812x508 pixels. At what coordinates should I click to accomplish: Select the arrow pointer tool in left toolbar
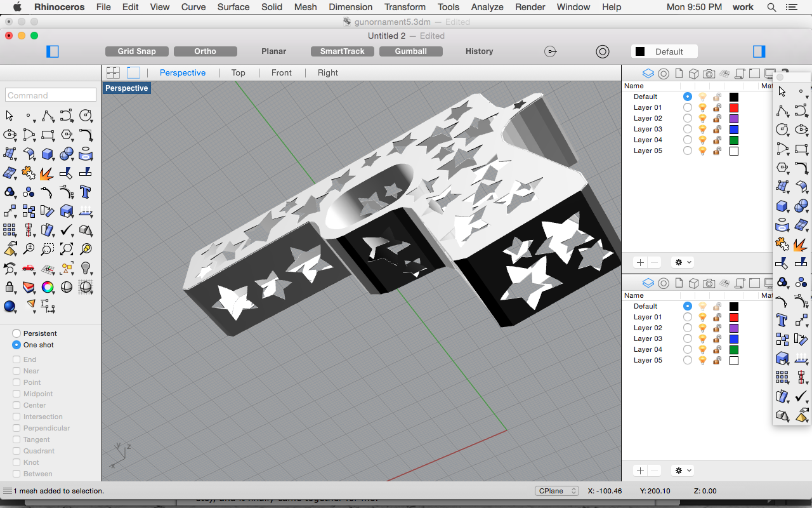tap(10, 116)
